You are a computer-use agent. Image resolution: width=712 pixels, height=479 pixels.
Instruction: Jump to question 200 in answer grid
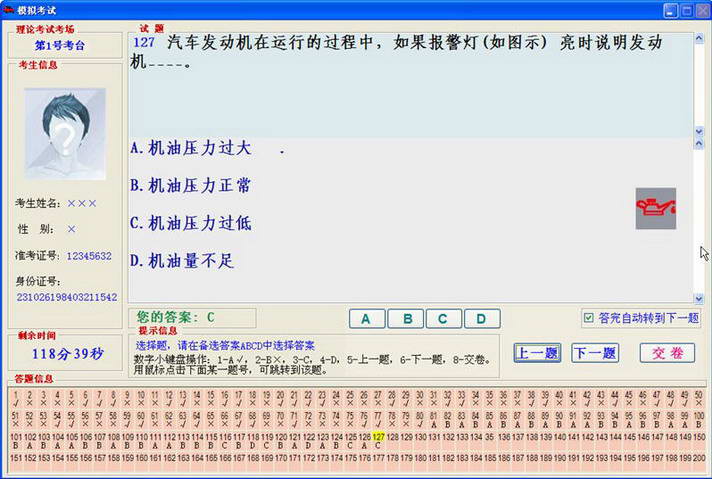699,458
